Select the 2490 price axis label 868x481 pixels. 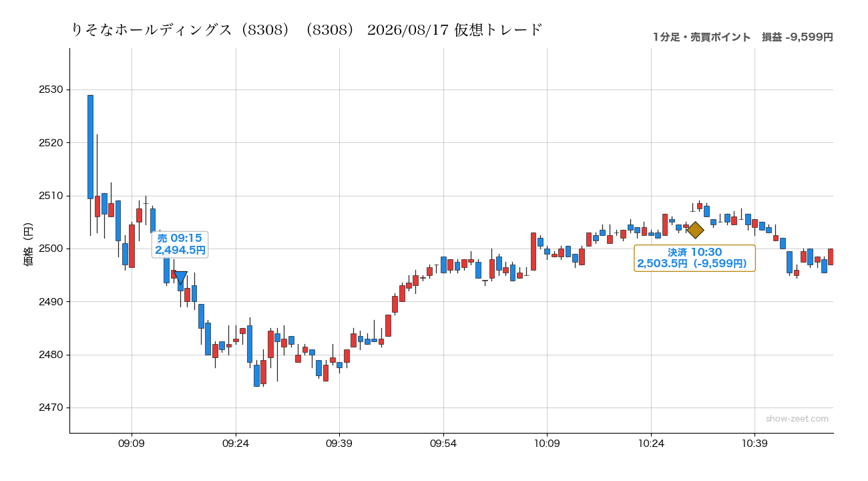click(x=51, y=302)
